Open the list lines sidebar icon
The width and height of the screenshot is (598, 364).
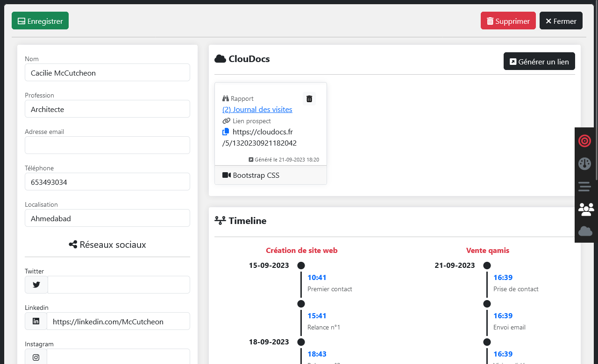584,187
